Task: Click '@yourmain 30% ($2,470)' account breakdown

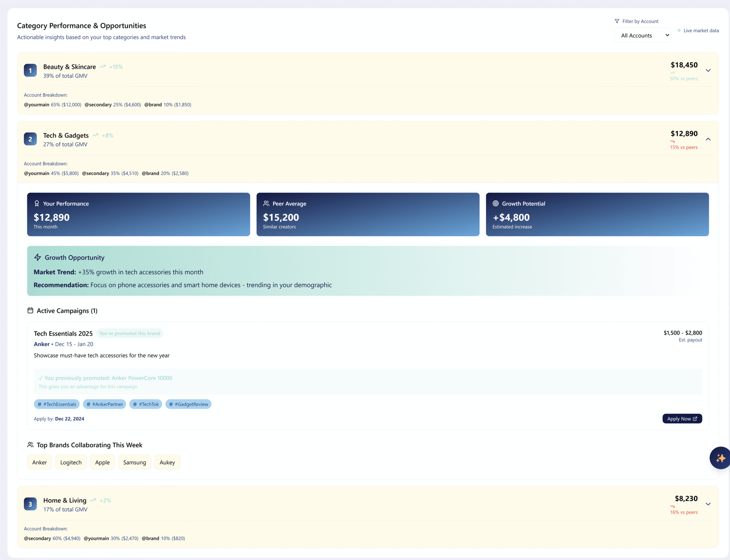Action: pyautogui.click(x=111, y=538)
